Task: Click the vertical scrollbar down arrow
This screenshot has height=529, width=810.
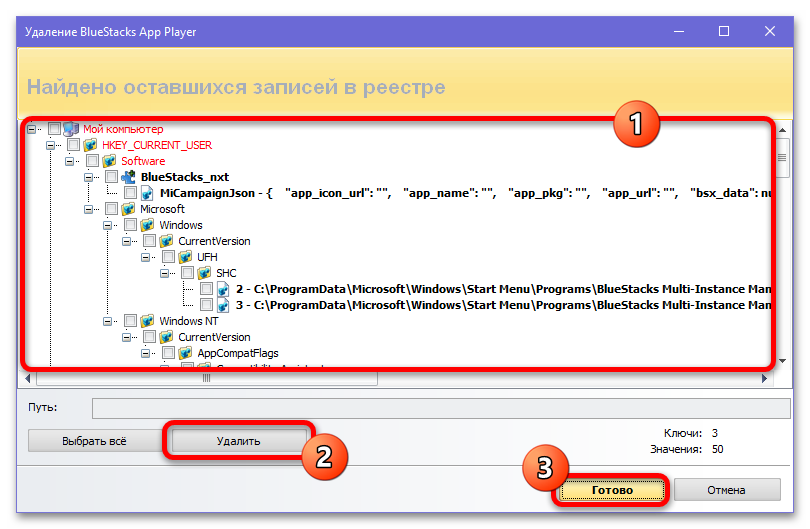Action: (783, 361)
